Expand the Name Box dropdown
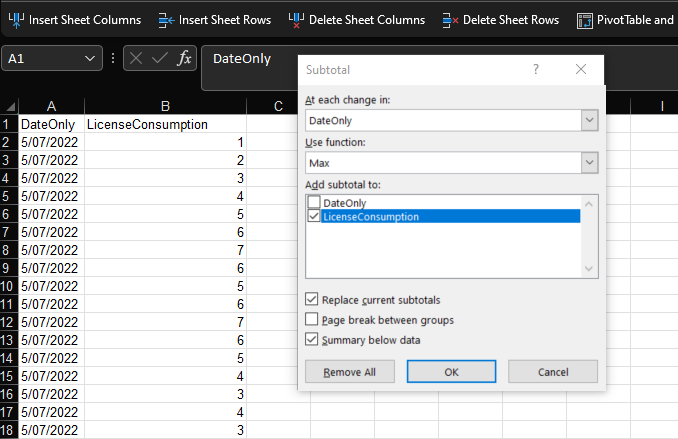This screenshot has height=439, width=678. [90, 58]
